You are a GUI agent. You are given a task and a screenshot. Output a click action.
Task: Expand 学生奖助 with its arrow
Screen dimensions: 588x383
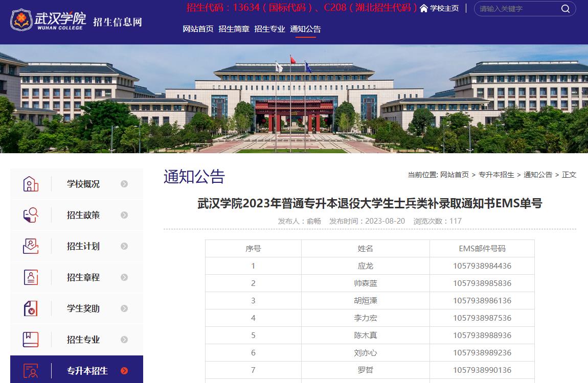coord(124,308)
